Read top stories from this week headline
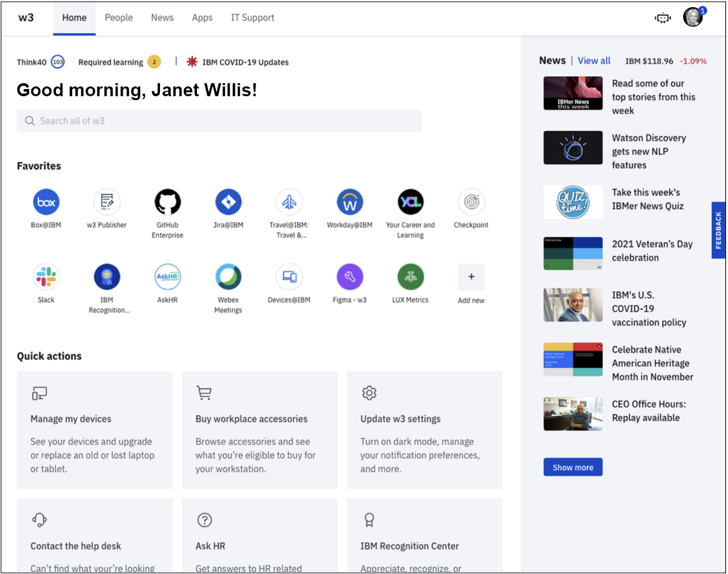Screen dimensions: 728x574 653,97
